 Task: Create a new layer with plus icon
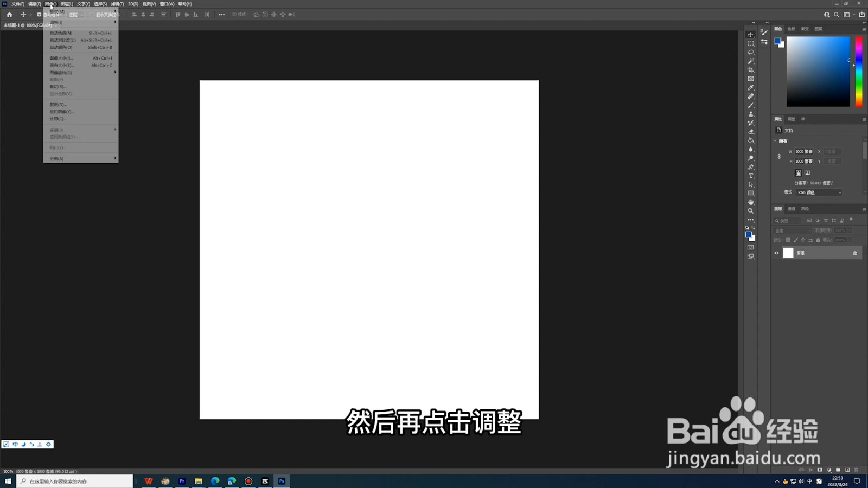click(x=847, y=470)
